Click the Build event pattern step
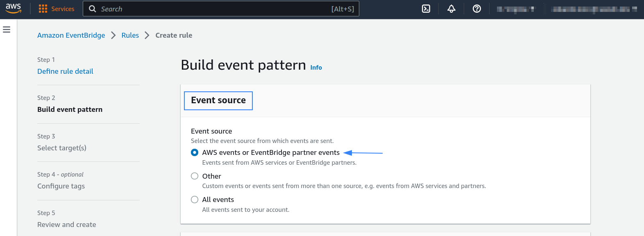The image size is (644, 236). tap(70, 109)
